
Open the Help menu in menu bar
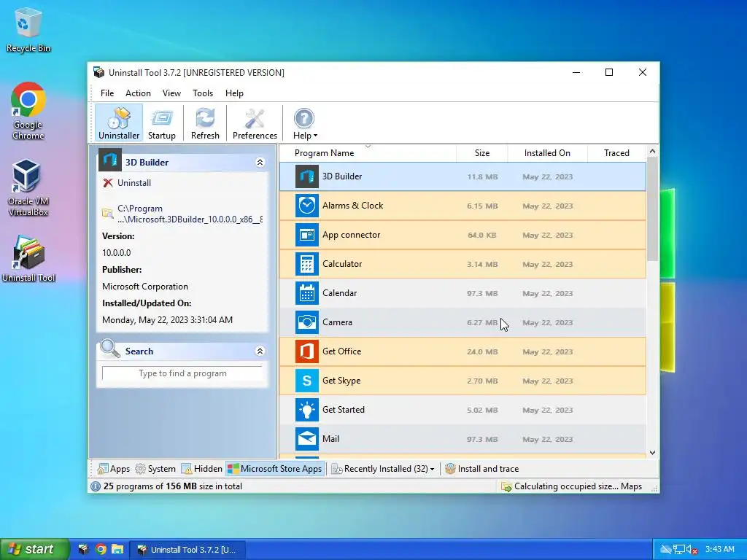click(x=234, y=93)
